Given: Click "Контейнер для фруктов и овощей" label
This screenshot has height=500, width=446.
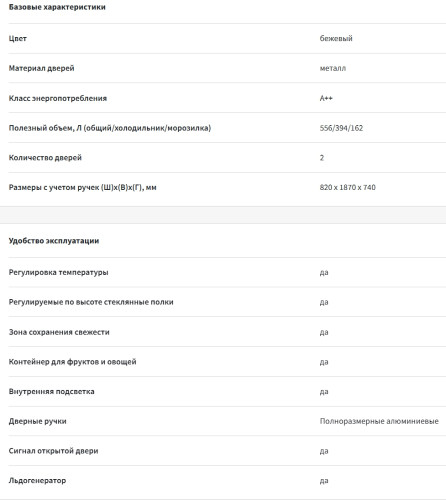Looking at the screenshot, I should tap(72, 362).
